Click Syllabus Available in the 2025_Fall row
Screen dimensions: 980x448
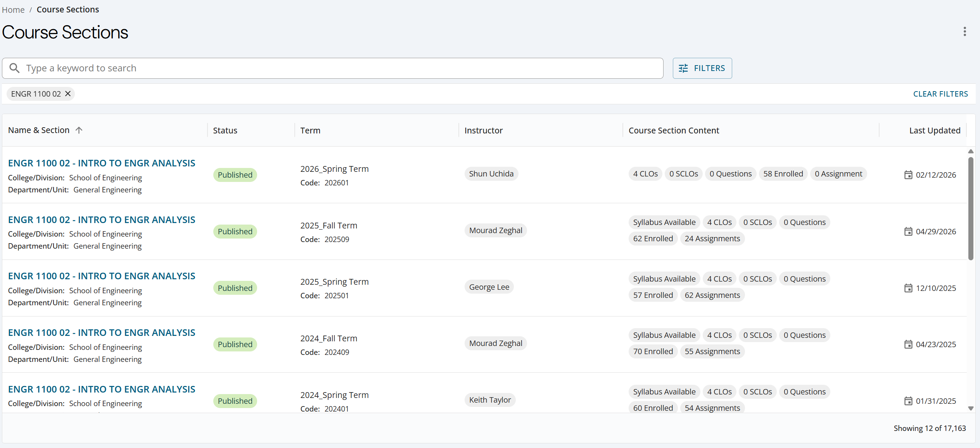[664, 222]
